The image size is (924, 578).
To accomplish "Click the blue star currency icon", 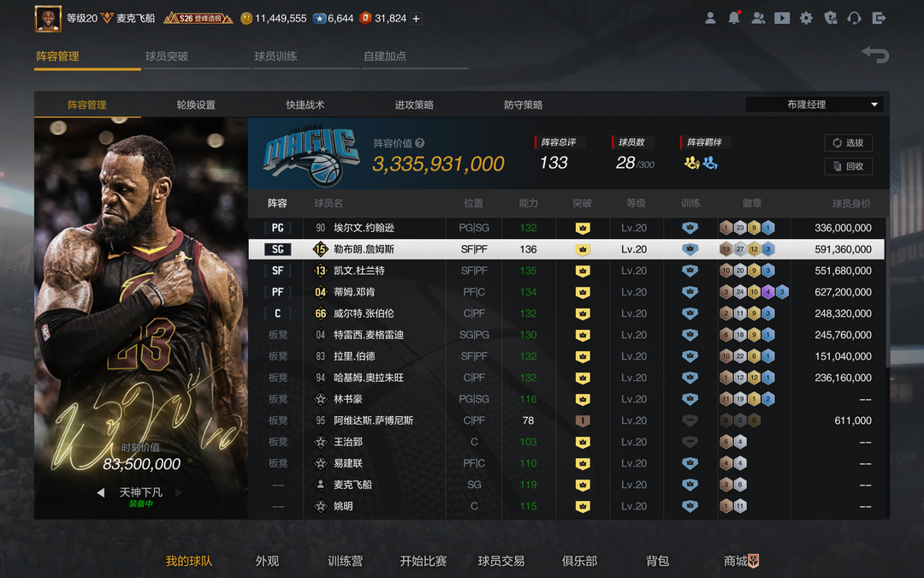I will tap(319, 19).
